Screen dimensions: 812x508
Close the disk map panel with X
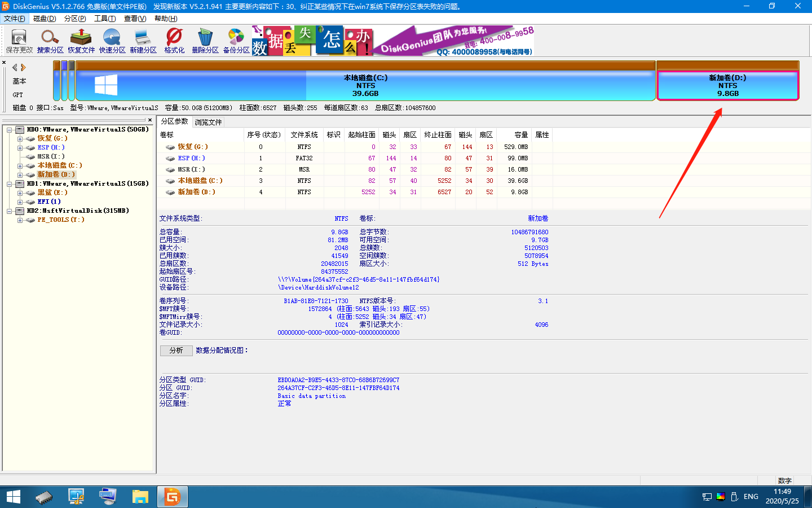4,63
